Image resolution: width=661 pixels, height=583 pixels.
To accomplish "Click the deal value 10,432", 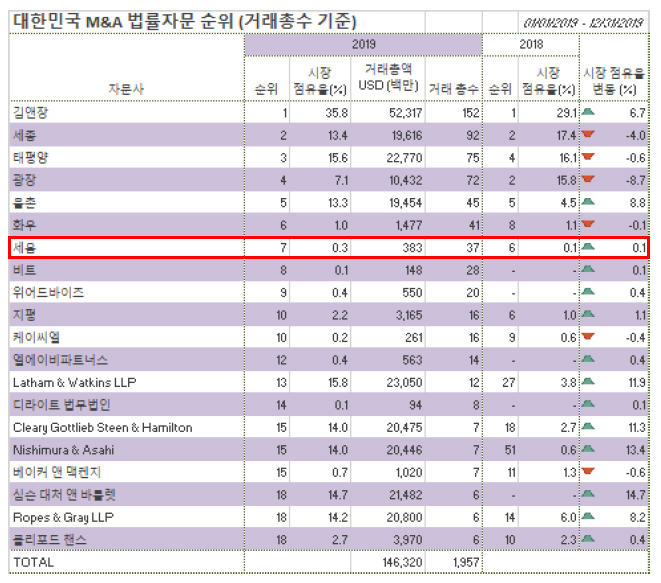I will pyautogui.click(x=405, y=180).
